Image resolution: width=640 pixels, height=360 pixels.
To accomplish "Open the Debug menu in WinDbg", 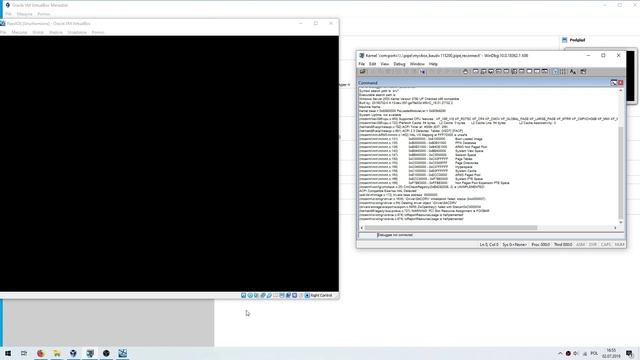I will [399, 64].
